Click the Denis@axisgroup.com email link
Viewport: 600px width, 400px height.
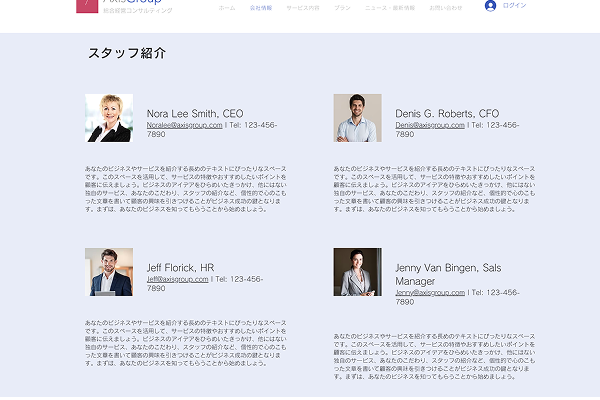[429, 125]
